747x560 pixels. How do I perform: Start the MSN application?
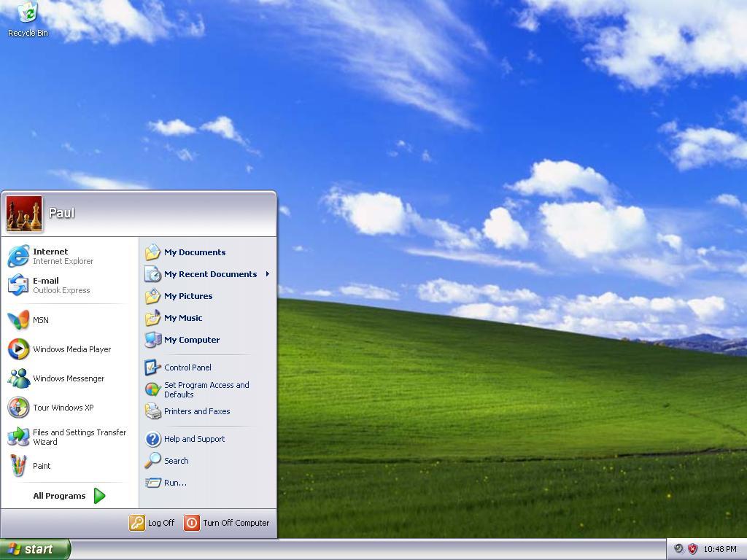click(40, 320)
